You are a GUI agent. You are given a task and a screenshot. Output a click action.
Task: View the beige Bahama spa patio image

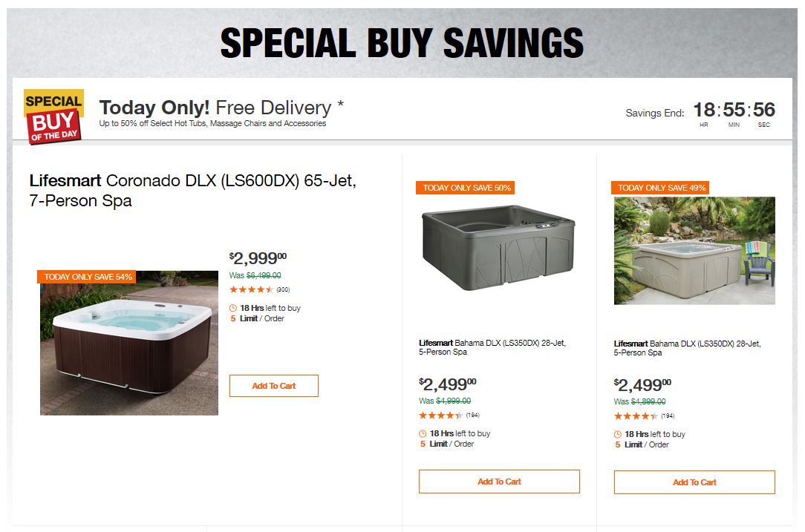[x=694, y=250]
